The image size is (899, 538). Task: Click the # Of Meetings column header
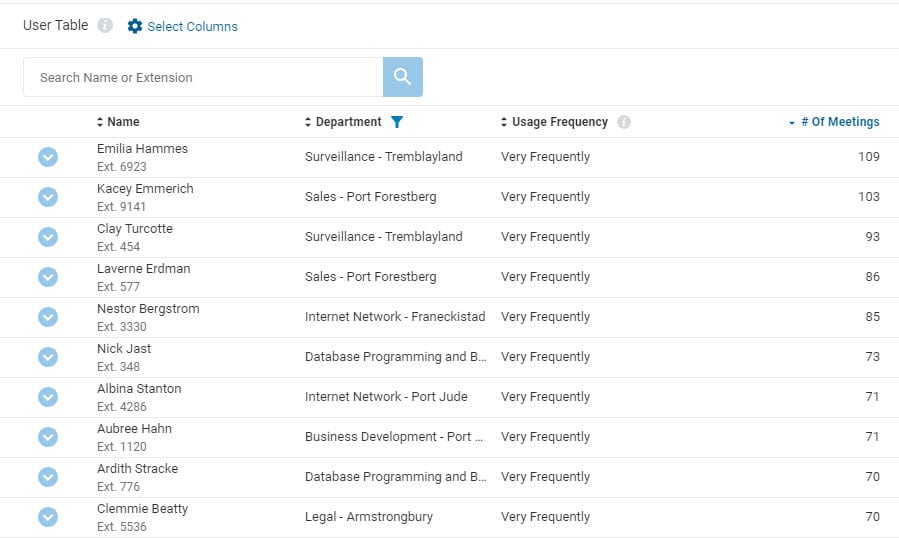point(840,122)
